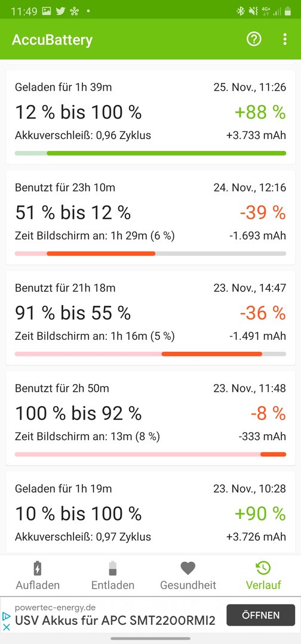Screen dimensions: 301x644
Task: Tap the Aufladen charging battery icon
Action: pos(38,568)
